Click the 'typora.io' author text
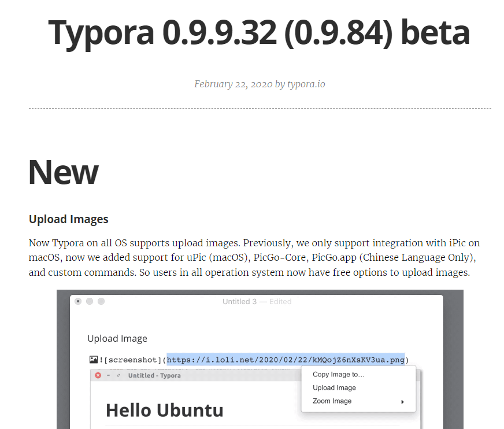 tap(306, 84)
